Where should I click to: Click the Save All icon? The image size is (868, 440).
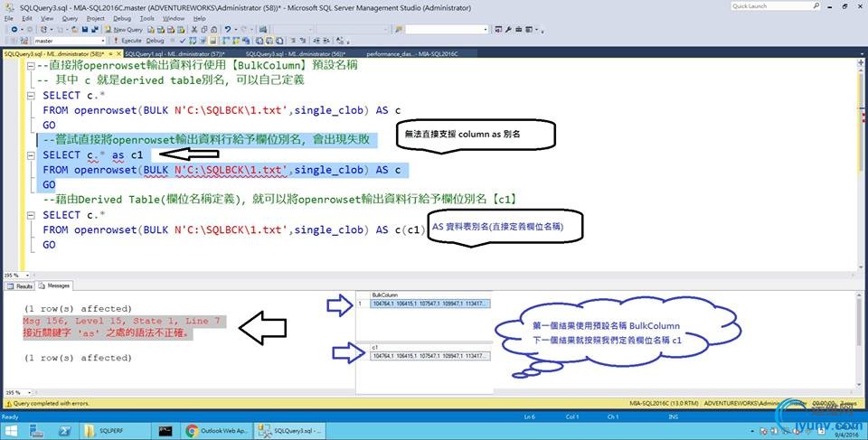[x=95, y=29]
